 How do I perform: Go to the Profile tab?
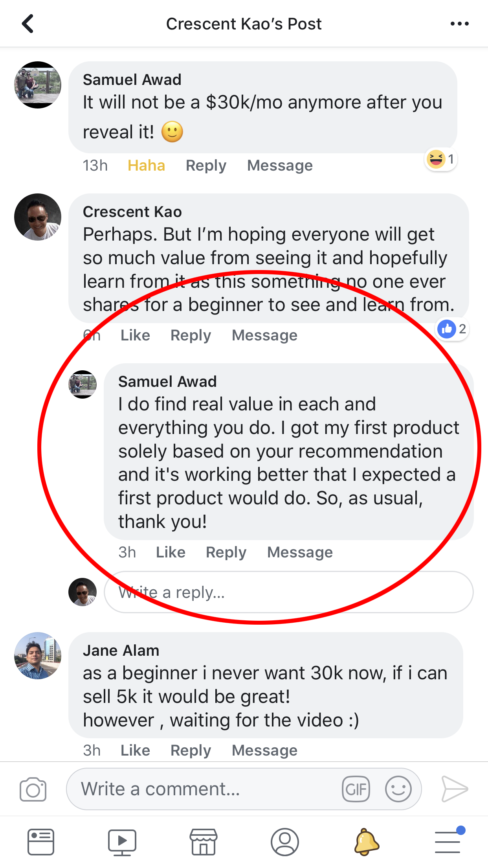285,842
